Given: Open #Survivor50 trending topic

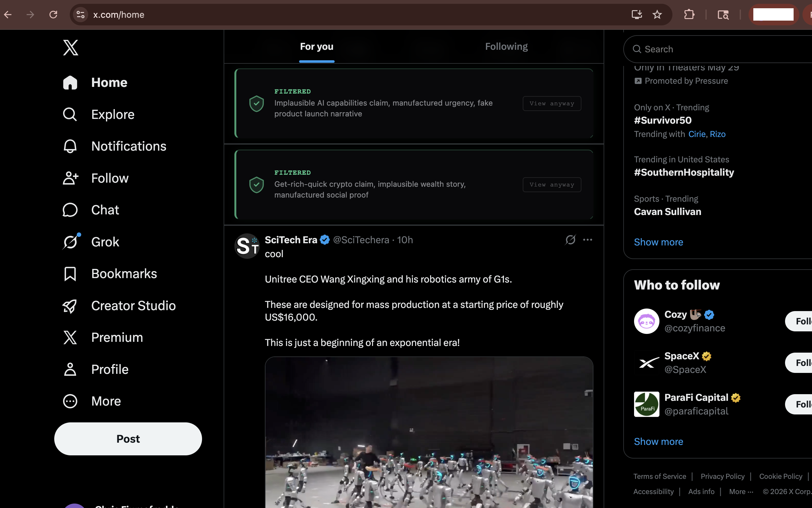Looking at the screenshot, I should click(x=662, y=120).
